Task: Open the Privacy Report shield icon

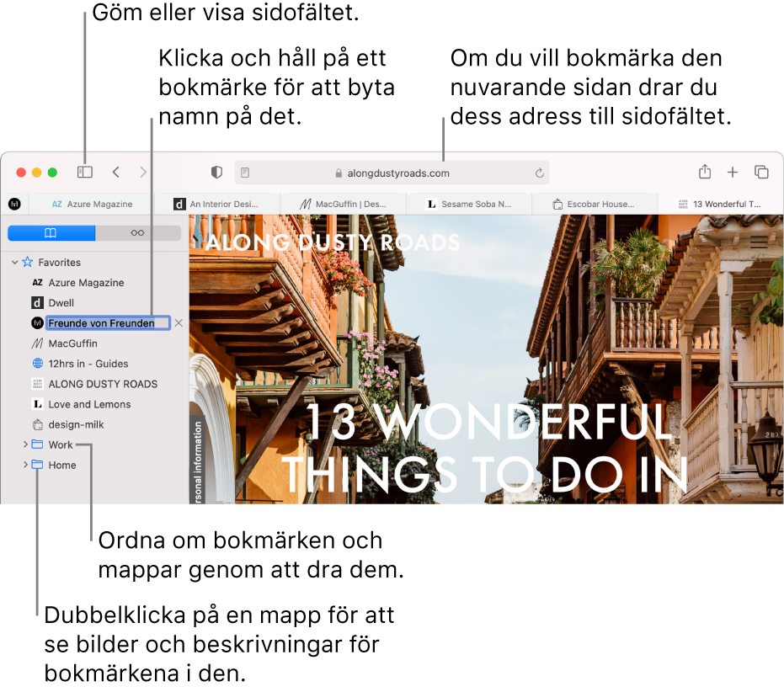Action: point(216,173)
